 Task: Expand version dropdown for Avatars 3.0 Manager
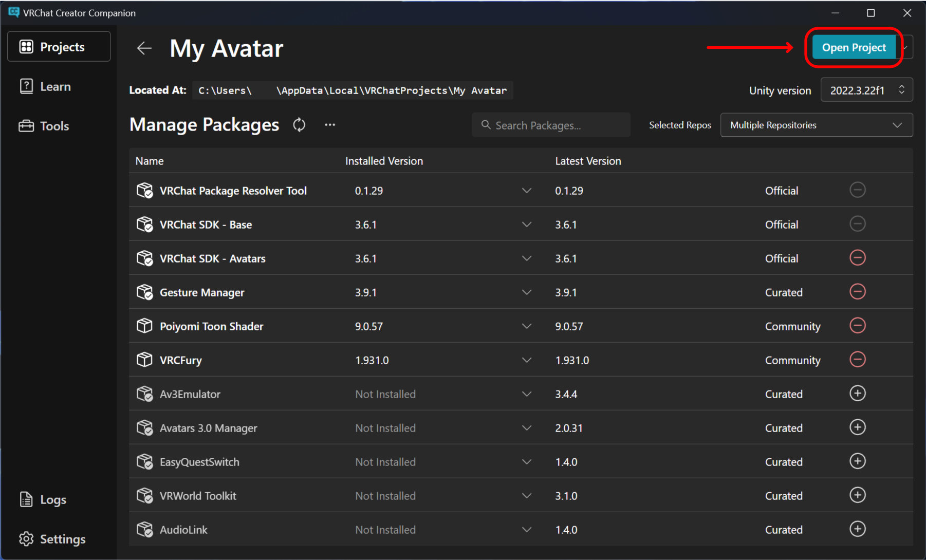tap(526, 428)
